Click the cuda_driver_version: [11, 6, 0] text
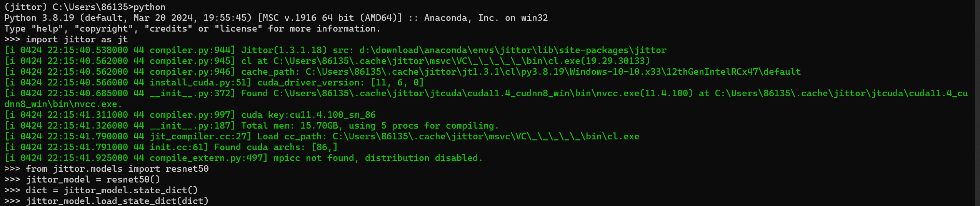The image size is (980, 206). (340, 82)
